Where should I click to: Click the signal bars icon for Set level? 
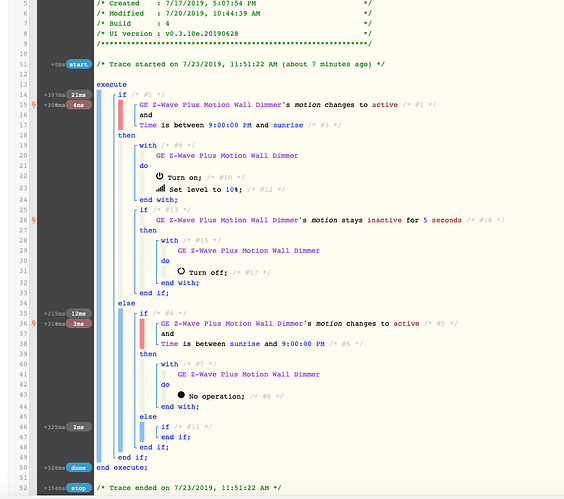pos(160,188)
